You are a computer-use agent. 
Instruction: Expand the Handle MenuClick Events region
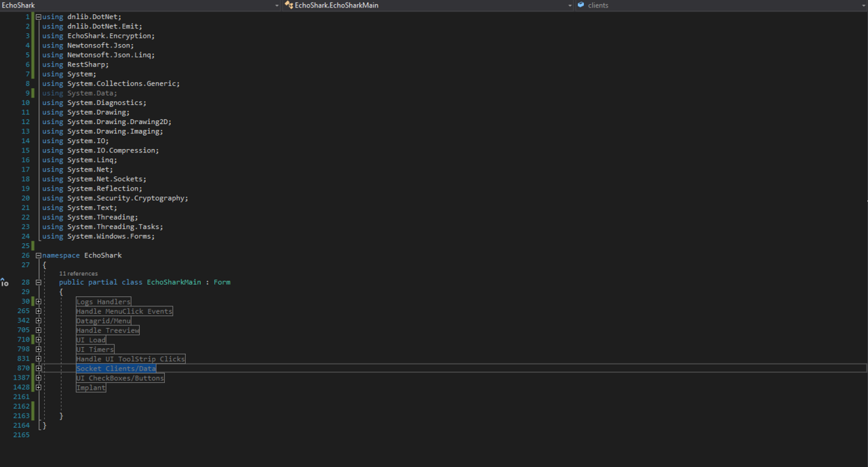38,311
